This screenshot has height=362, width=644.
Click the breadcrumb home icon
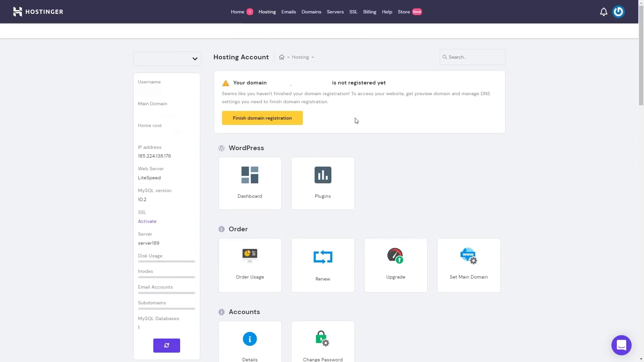click(x=282, y=57)
